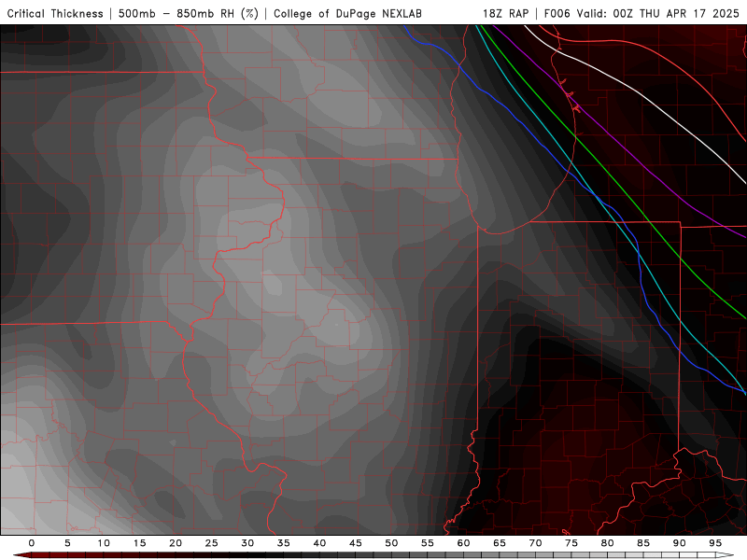Click the 70 label on the color scale

[x=535, y=543]
